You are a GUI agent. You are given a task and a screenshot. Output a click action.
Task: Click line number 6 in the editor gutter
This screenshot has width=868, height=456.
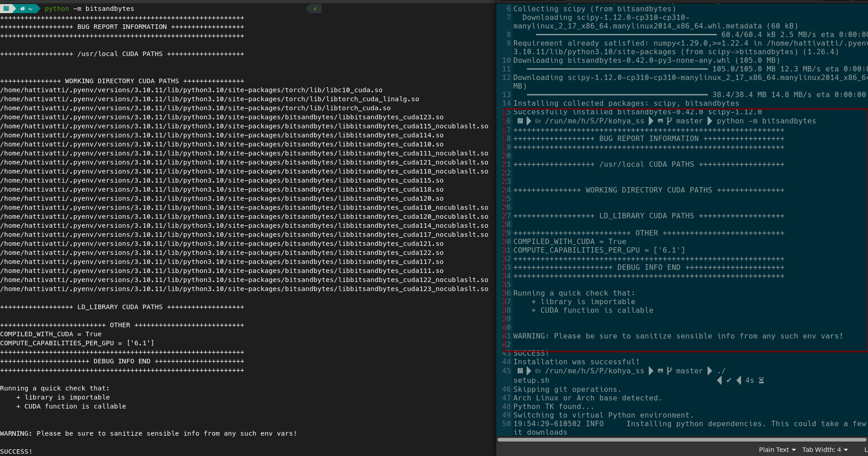[x=508, y=9]
